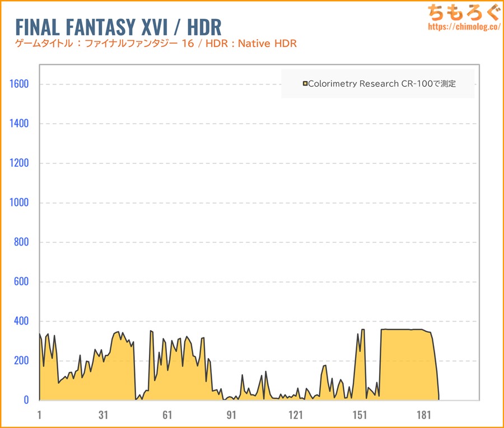The image size is (504, 428).
Task: Click the 1000 y-axis label
Action: (x=18, y=203)
